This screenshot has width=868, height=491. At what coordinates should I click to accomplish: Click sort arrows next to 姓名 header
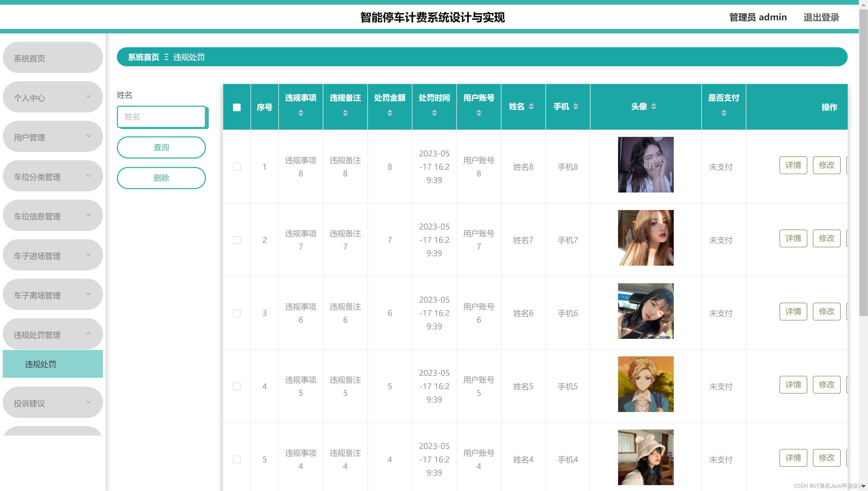tap(531, 107)
